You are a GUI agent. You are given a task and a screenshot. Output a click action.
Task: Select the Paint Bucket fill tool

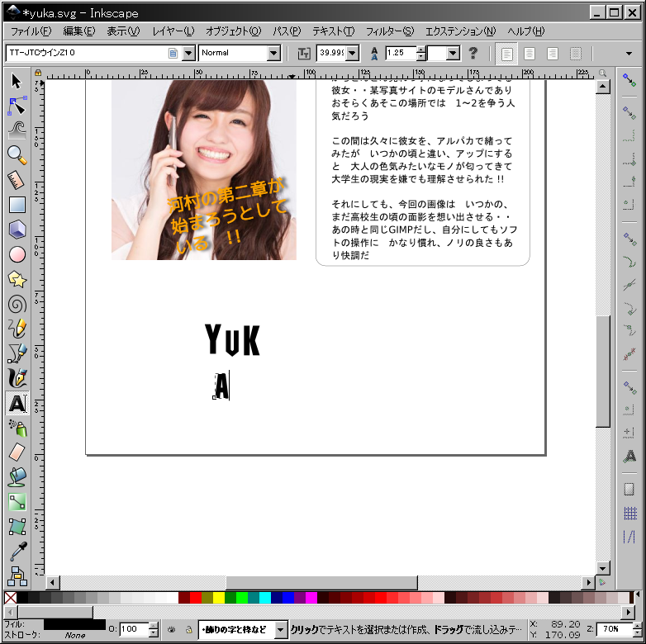(x=17, y=477)
